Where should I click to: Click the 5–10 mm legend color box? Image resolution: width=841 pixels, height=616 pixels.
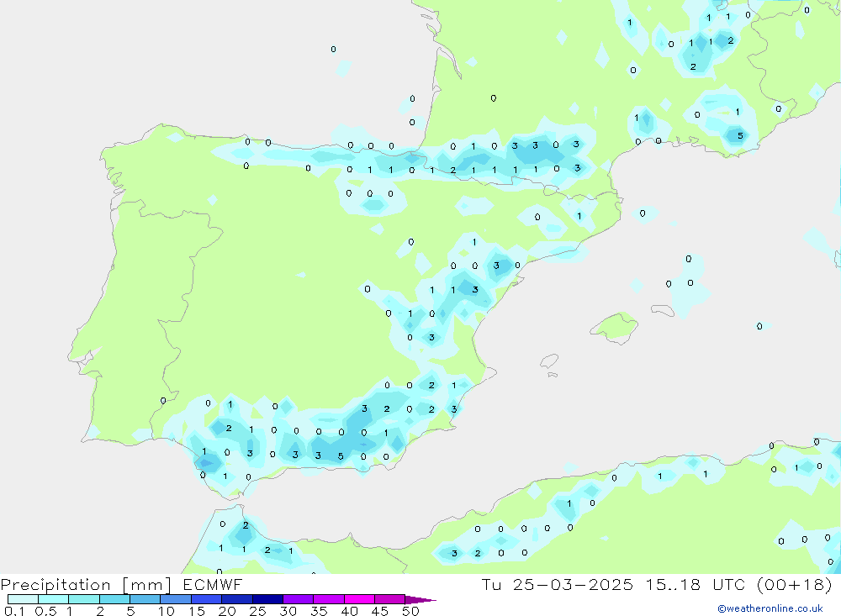(145, 599)
